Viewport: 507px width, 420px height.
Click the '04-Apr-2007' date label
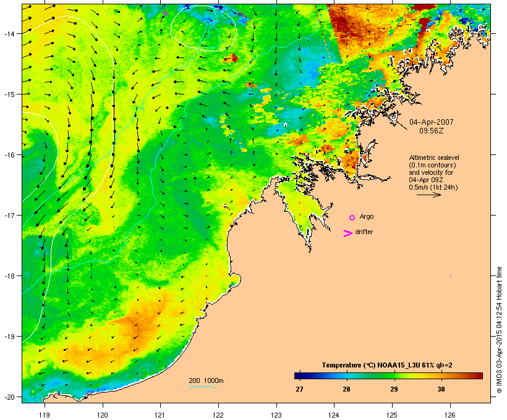click(432, 122)
